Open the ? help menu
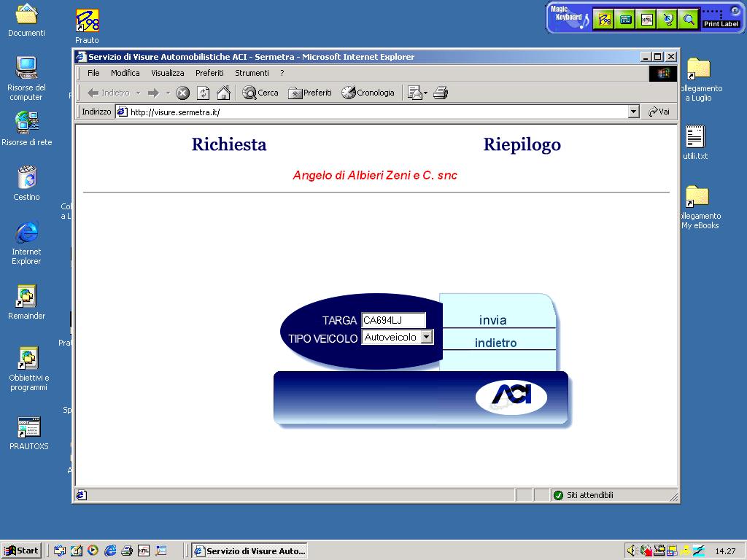The height and width of the screenshot is (560, 747). [x=282, y=73]
